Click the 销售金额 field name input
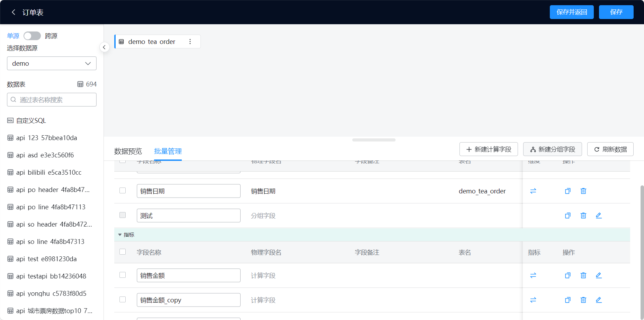This screenshot has width=644, height=320. (x=189, y=275)
